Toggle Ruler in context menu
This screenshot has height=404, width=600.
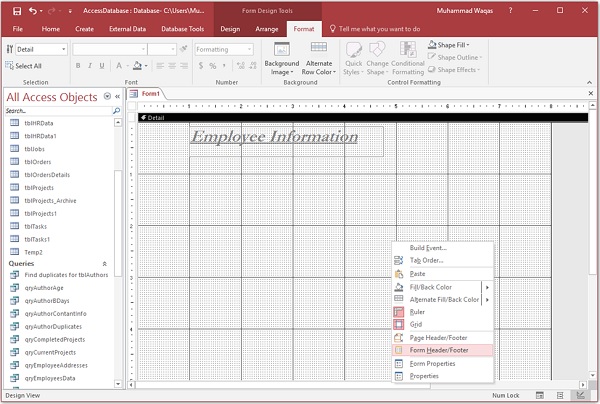417,311
